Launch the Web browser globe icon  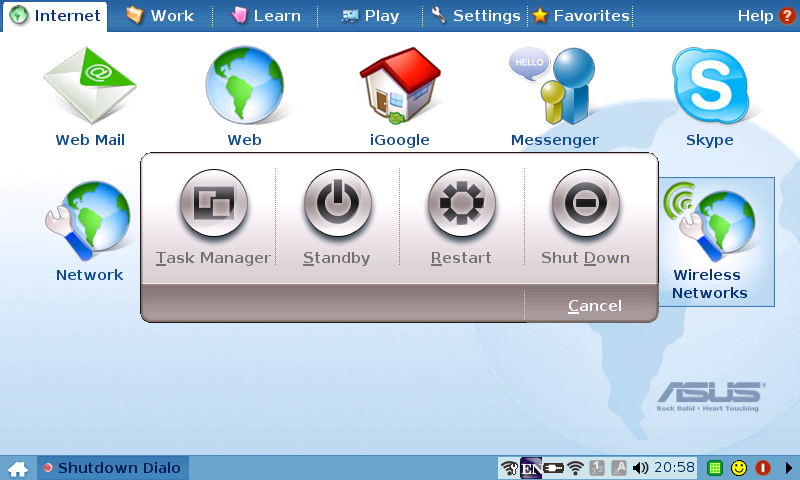point(244,85)
